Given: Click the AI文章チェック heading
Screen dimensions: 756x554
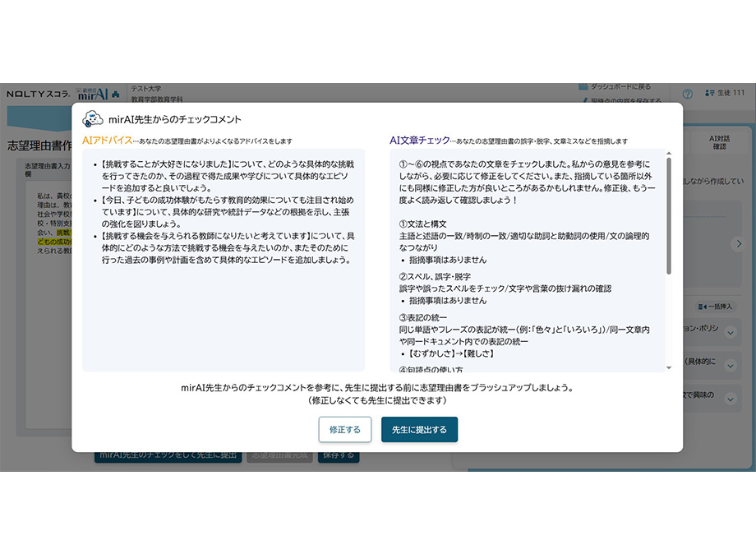Looking at the screenshot, I should (419, 141).
